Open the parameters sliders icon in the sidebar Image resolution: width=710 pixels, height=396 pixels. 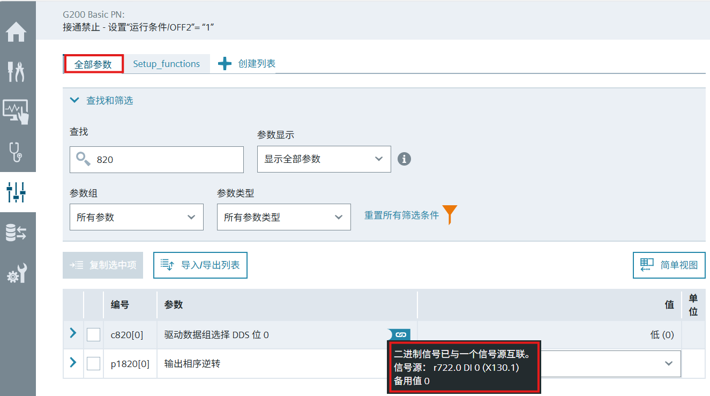(x=16, y=192)
